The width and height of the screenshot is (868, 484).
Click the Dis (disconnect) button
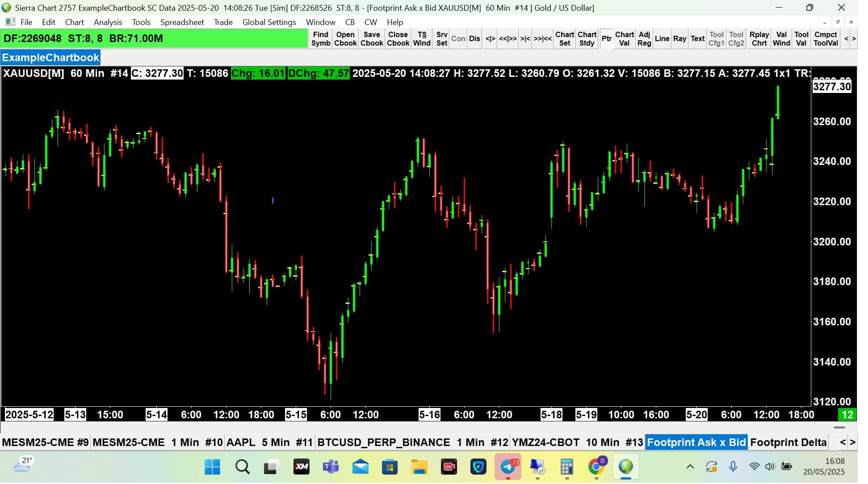pyautogui.click(x=474, y=39)
